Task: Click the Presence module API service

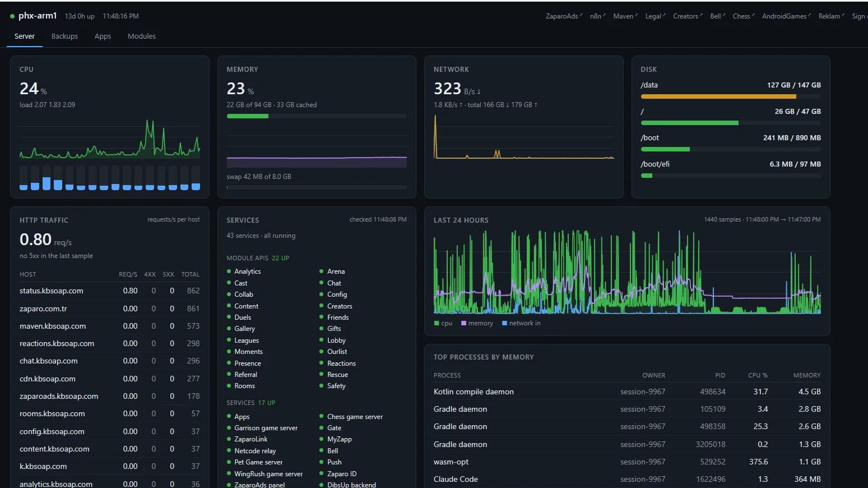Action: point(247,363)
